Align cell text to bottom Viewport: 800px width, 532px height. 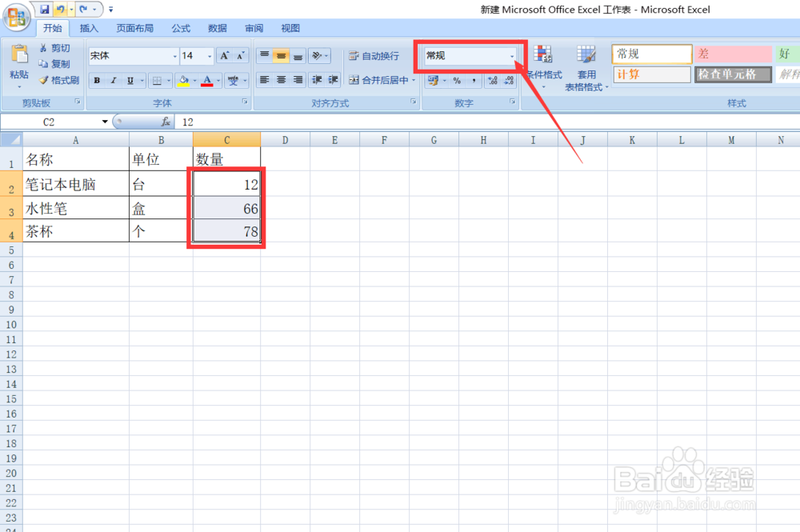click(x=298, y=55)
